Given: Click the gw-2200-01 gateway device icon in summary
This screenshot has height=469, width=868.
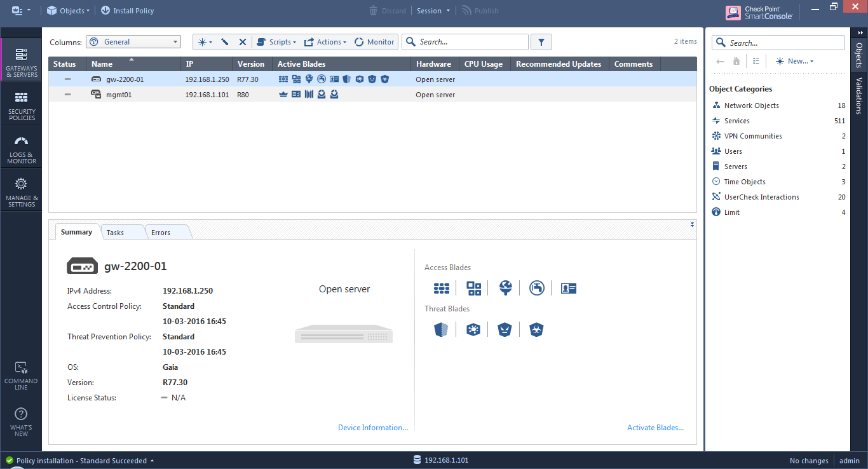Looking at the screenshot, I should pos(83,267).
